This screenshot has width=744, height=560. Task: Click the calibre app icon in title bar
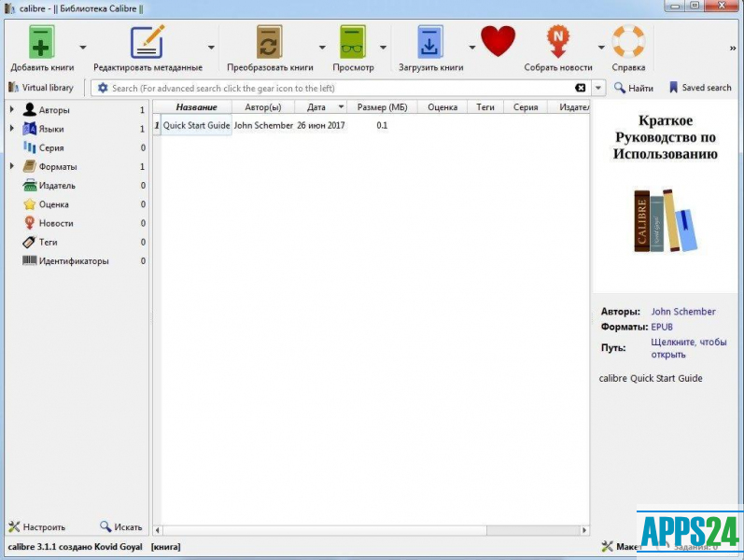(x=9, y=8)
